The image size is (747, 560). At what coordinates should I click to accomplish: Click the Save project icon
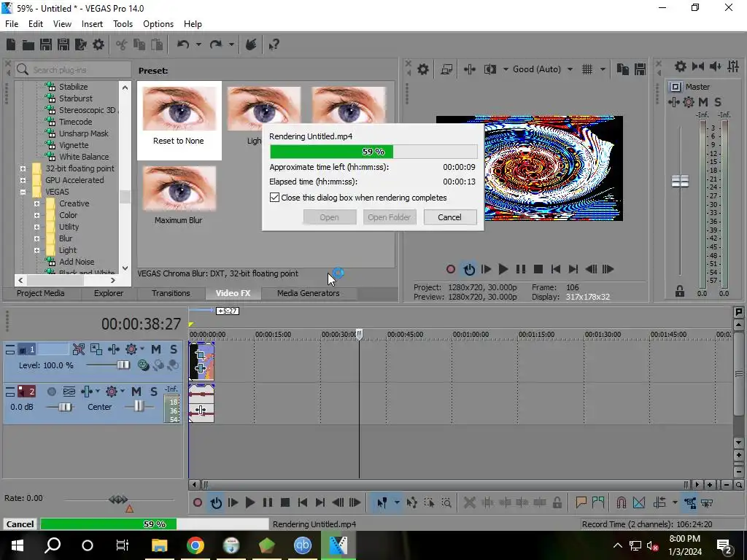point(46,44)
